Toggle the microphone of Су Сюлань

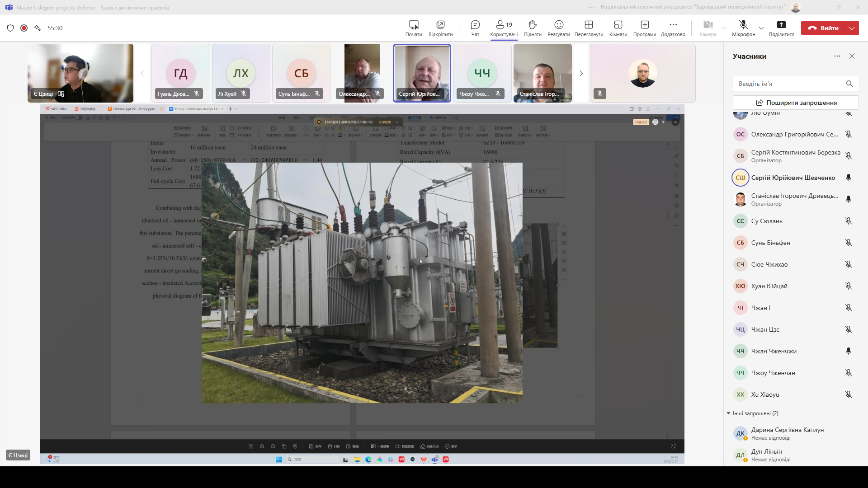click(849, 221)
